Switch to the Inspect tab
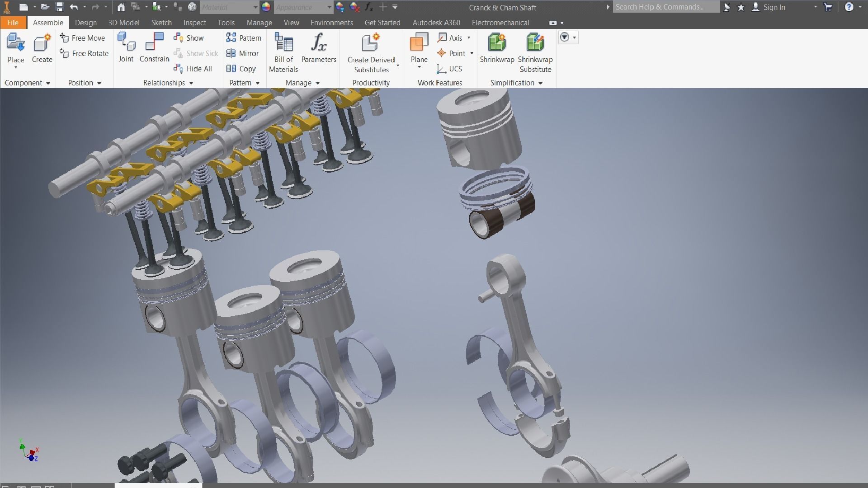Viewport: 868px width, 488px height. tap(195, 23)
